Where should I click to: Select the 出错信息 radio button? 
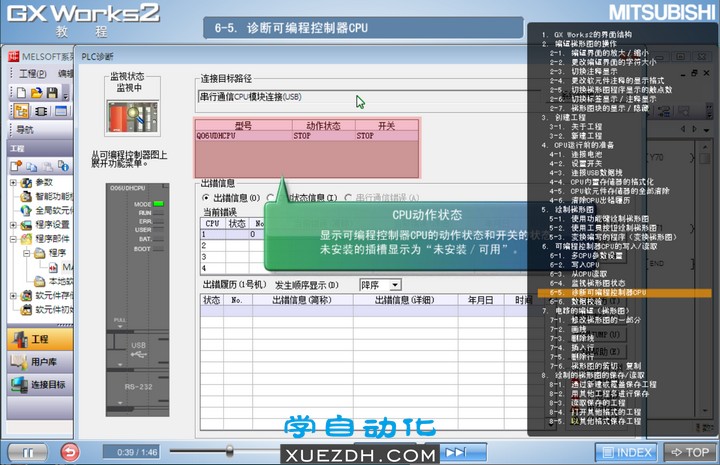pos(206,198)
